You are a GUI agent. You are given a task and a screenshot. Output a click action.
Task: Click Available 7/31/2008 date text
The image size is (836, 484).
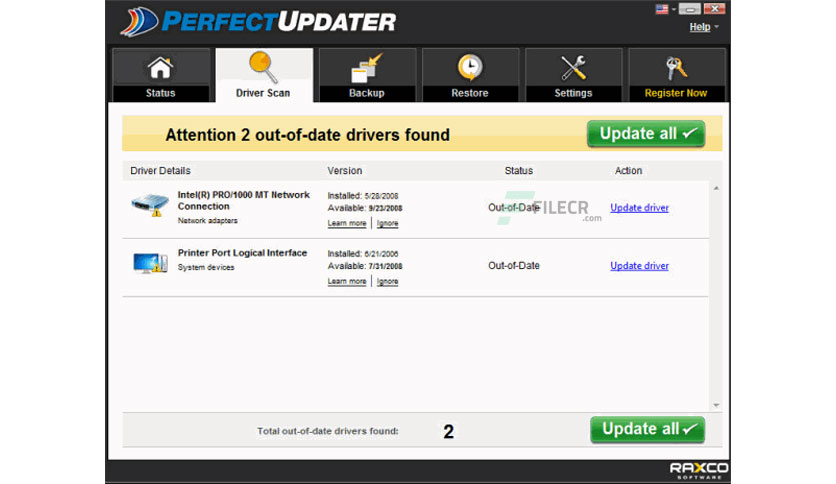pos(365,266)
